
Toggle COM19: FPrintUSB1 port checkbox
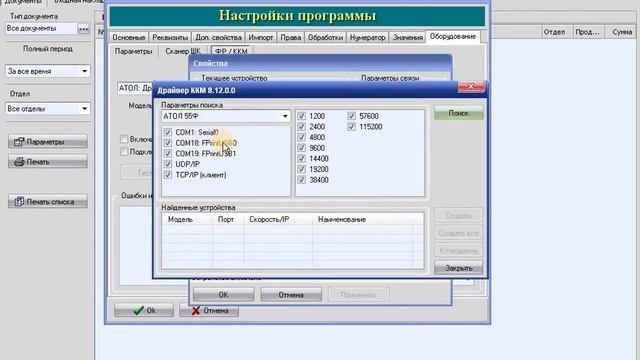point(168,153)
